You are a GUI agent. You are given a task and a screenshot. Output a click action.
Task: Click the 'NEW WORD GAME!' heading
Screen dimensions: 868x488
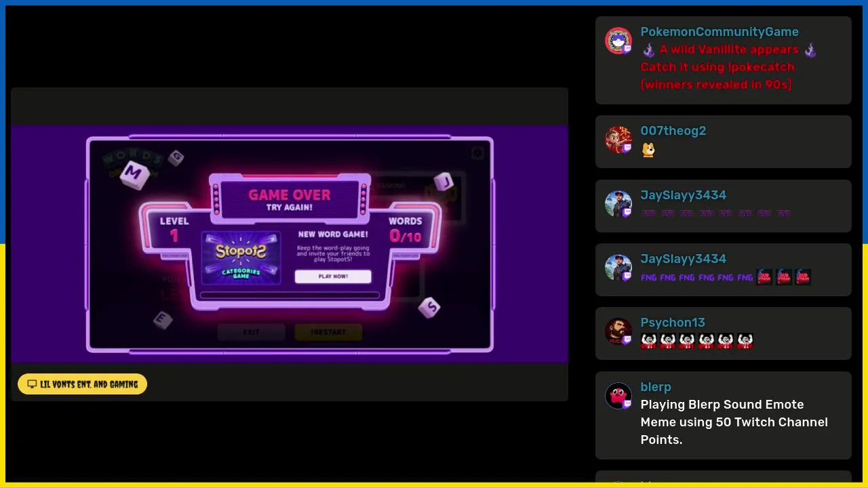(333, 235)
